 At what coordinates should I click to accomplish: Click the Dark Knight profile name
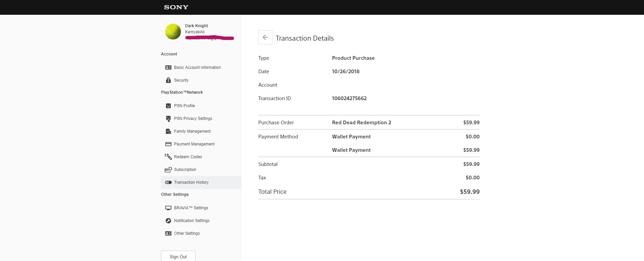coord(197,26)
